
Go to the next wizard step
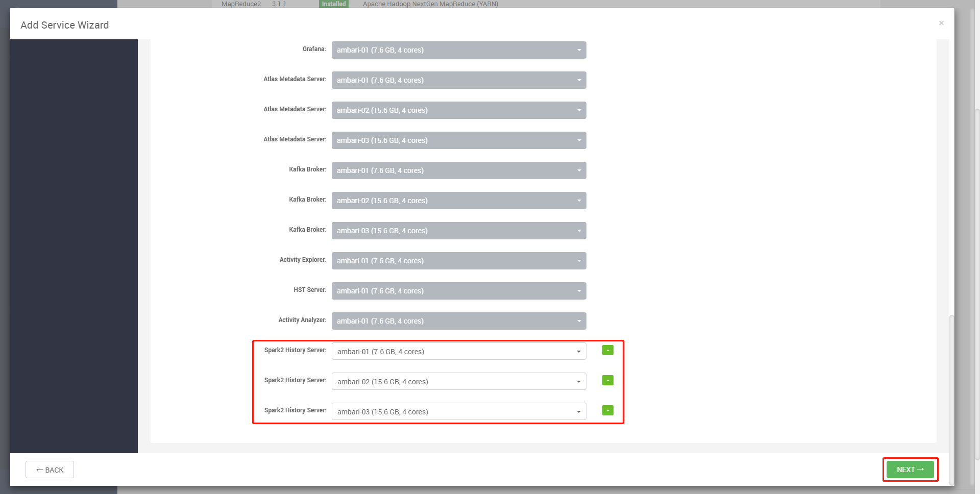[910, 470]
